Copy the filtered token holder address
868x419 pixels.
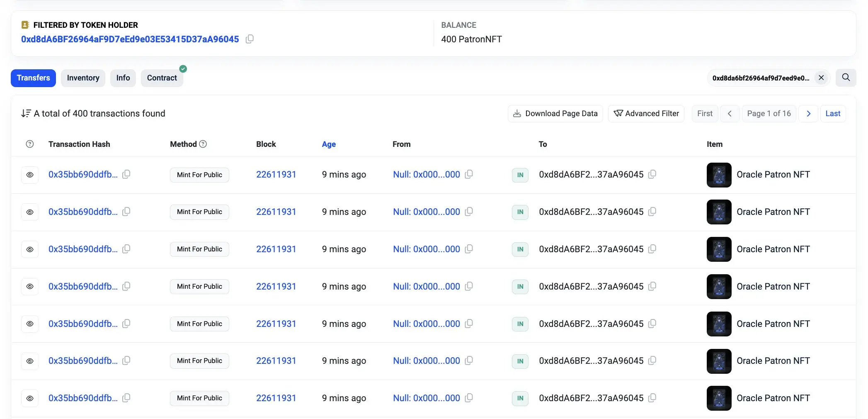click(250, 39)
